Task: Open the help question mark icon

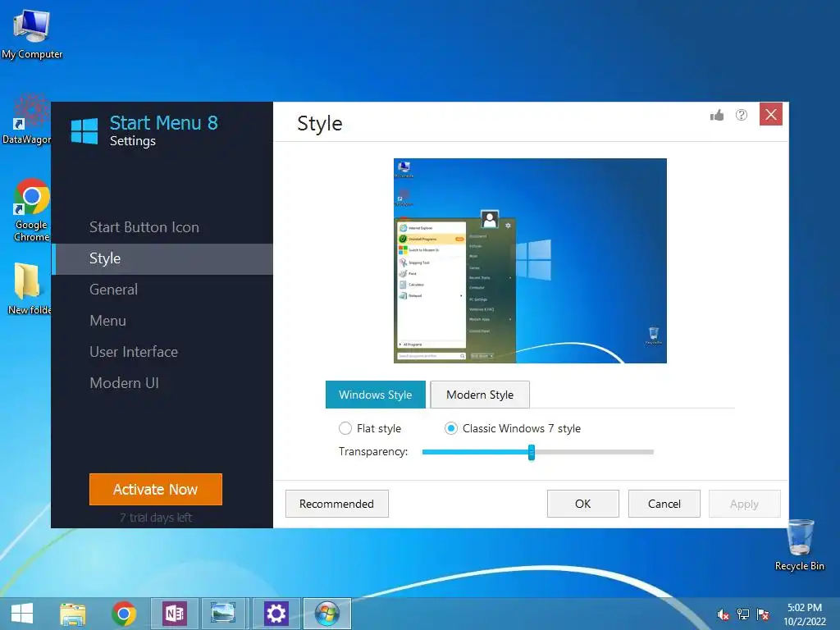Action: click(x=742, y=115)
